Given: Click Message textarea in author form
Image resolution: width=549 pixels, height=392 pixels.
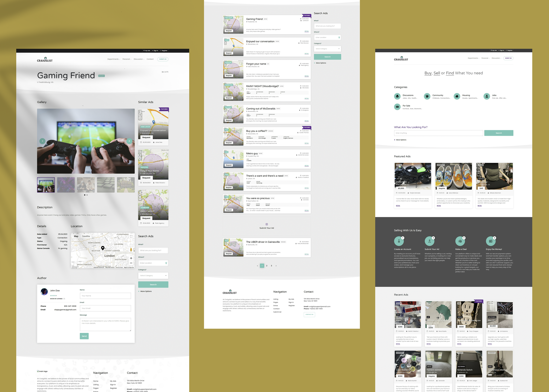Looking at the screenshot, I should (x=106, y=325).
